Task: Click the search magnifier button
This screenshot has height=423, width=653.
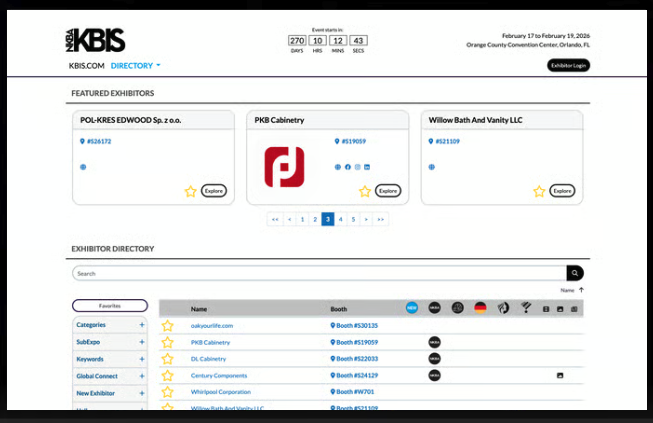Action: pos(574,273)
